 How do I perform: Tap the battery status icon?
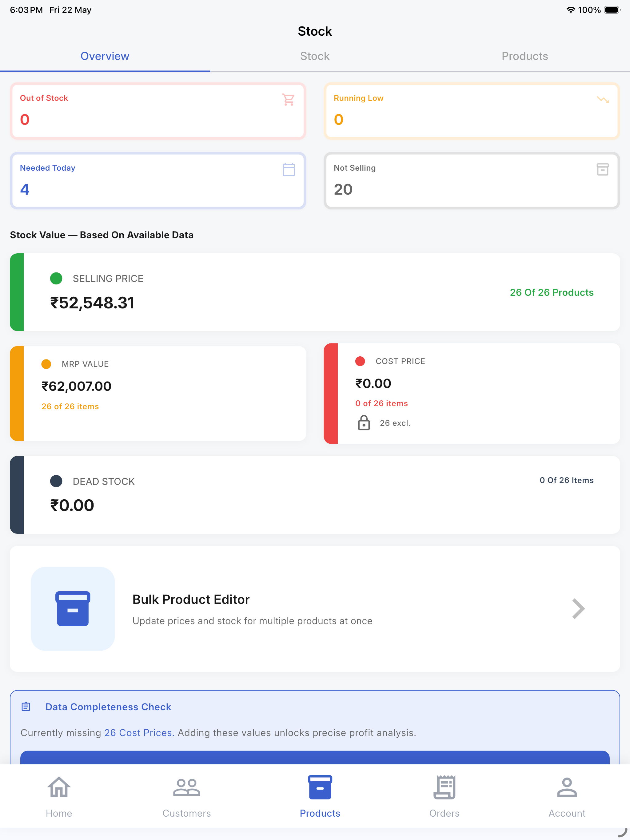click(x=612, y=10)
